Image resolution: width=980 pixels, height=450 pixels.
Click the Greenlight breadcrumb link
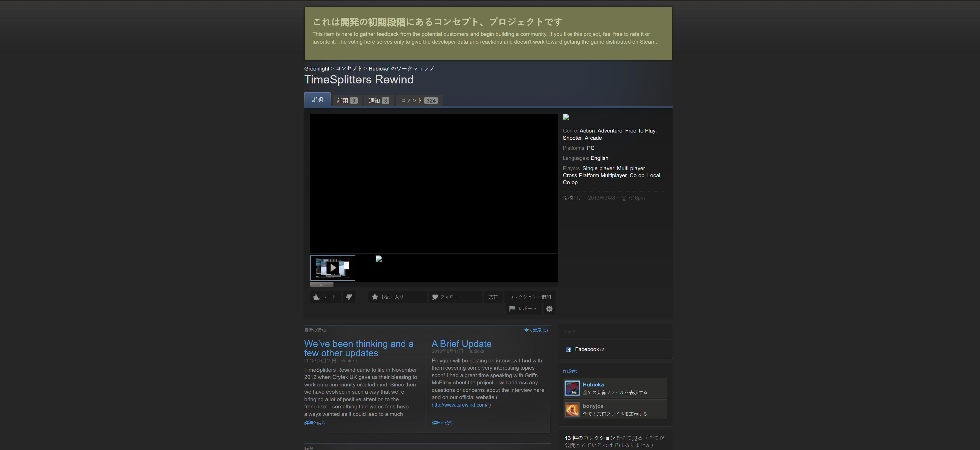pyautogui.click(x=316, y=68)
